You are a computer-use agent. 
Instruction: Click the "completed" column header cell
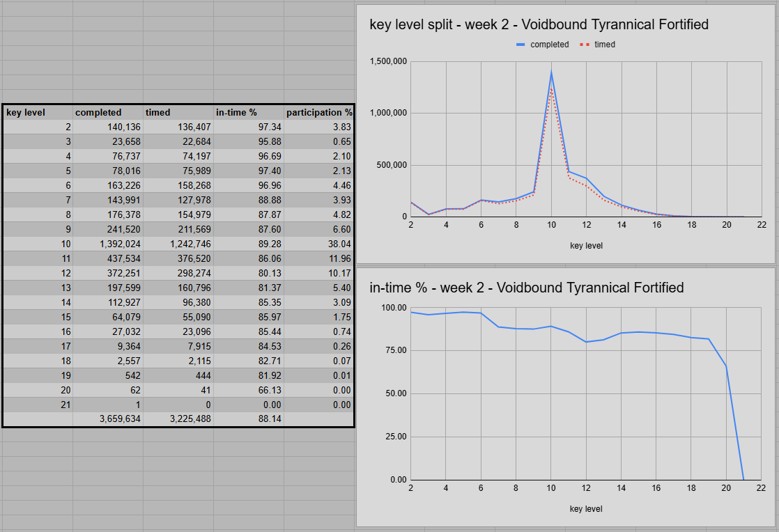point(107,112)
